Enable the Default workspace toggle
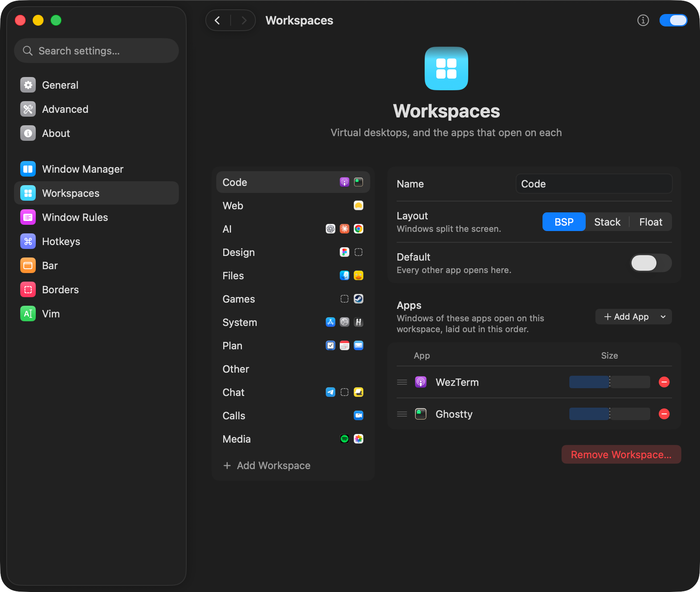700x592 pixels. click(x=651, y=263)
